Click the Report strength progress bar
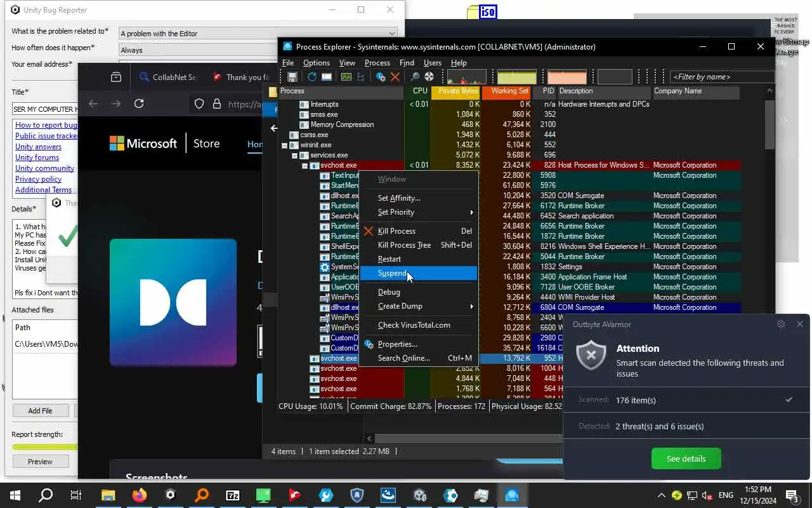 click(44, 447)
